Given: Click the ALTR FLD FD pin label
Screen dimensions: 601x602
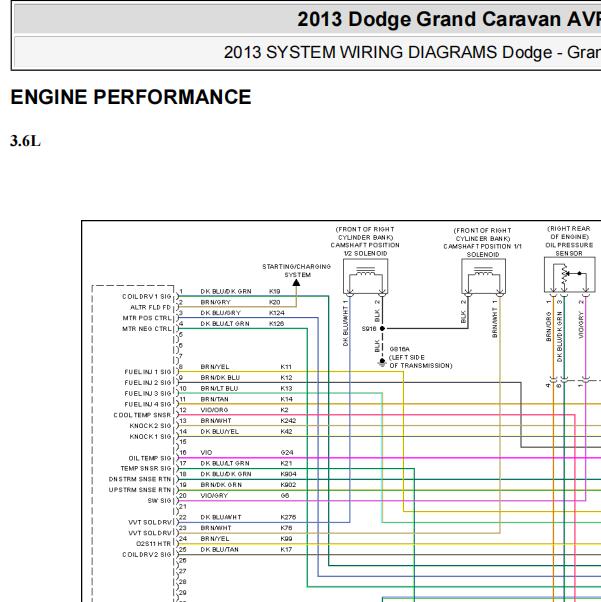Looking at the screenshot, I should 151,307.
